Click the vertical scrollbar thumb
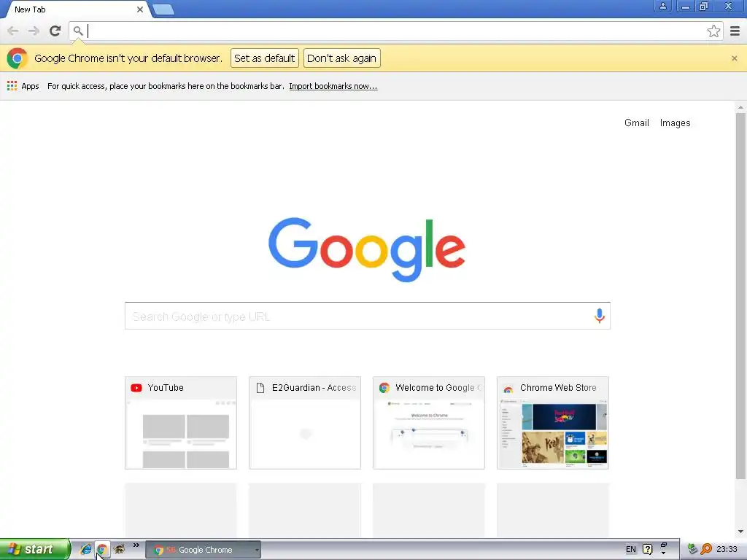 740,296
